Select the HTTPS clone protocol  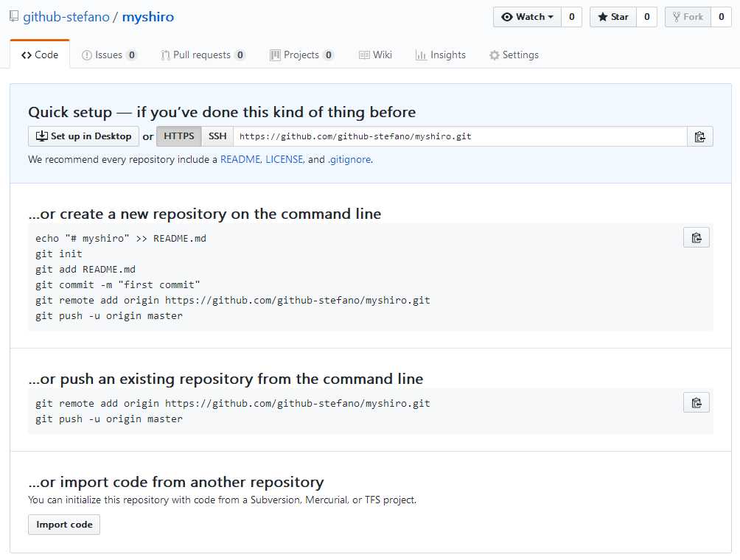[179, 136]
